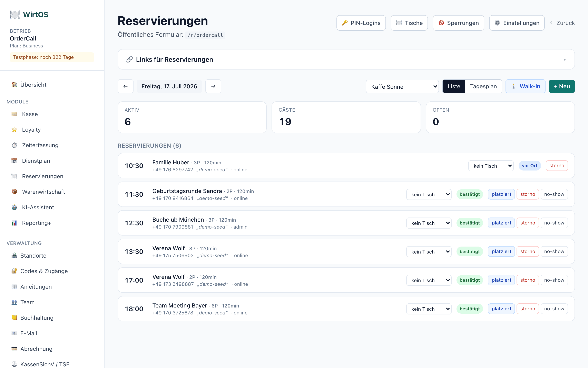Open table dropdown for Buchclub München
588x368 pixels.
(x=429, y=223)
